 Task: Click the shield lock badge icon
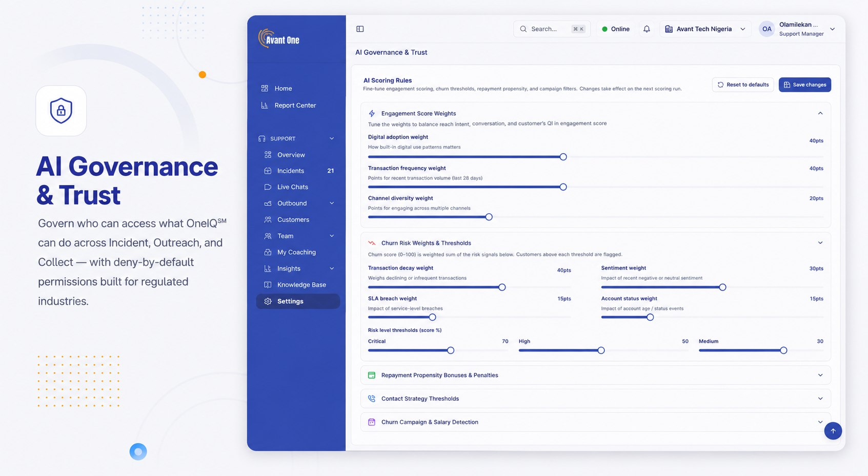point(61,111)
